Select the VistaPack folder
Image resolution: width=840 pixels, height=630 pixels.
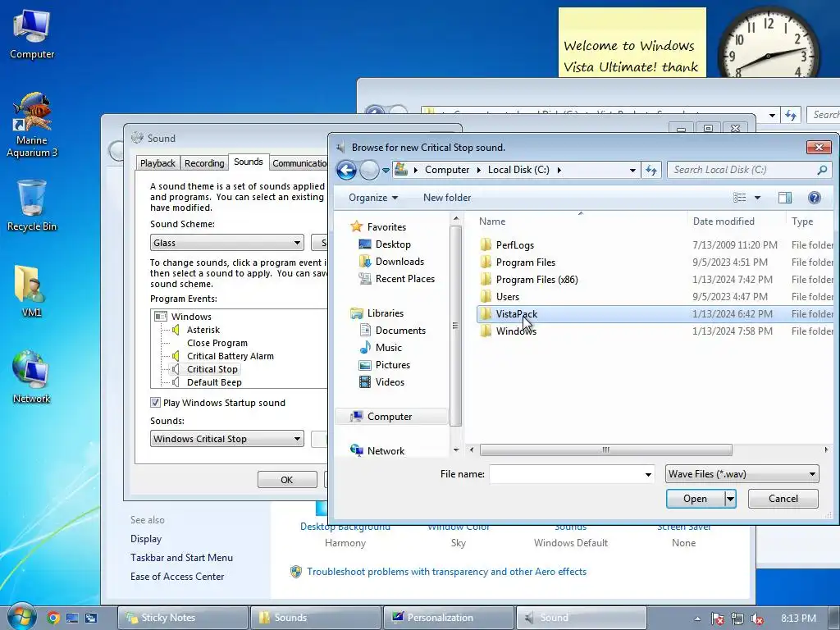pyautogui.click(x=655, y=314)
